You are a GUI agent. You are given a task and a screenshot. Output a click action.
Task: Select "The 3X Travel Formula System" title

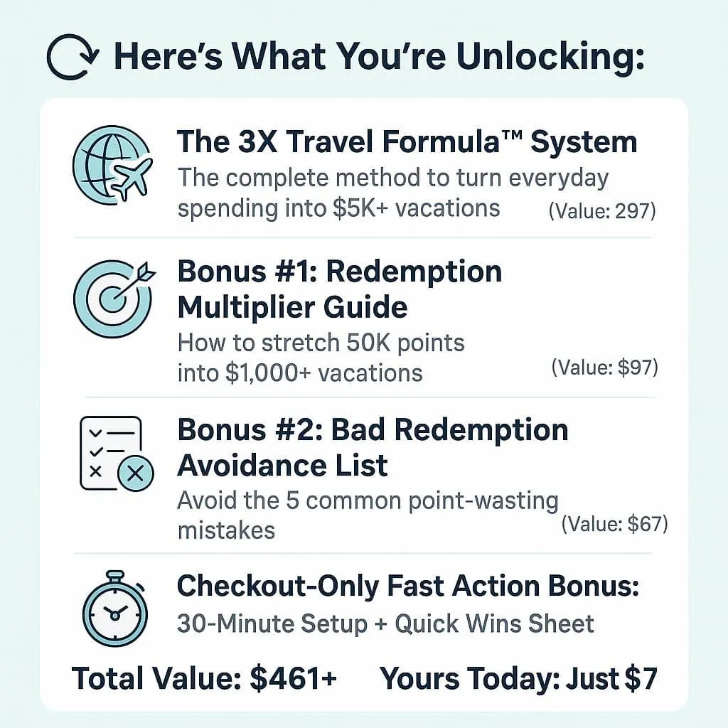coord(407,141)
